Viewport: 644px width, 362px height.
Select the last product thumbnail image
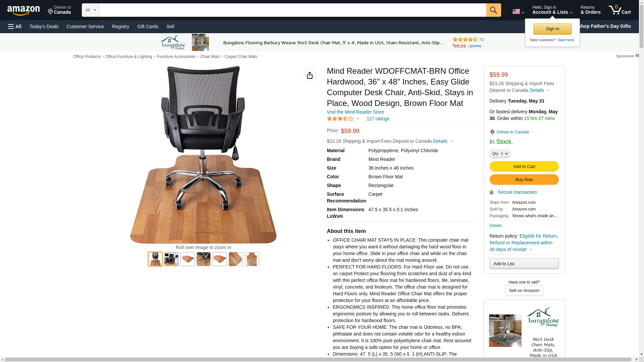[252, 259]
